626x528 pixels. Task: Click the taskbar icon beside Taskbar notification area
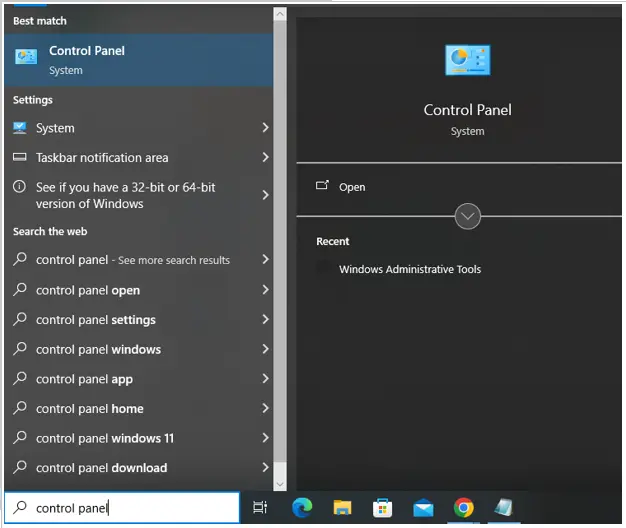pos(20,157)
